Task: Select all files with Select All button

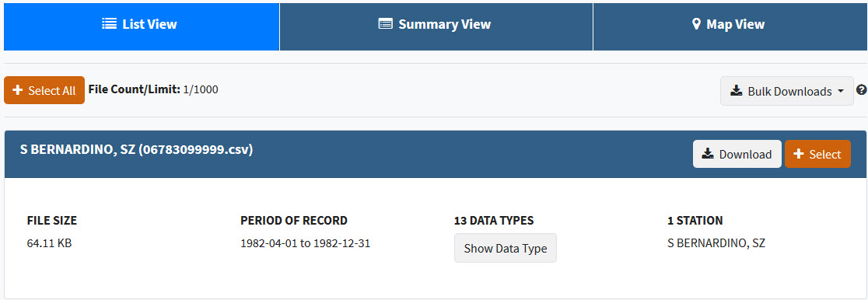Action: coord(44,90)
